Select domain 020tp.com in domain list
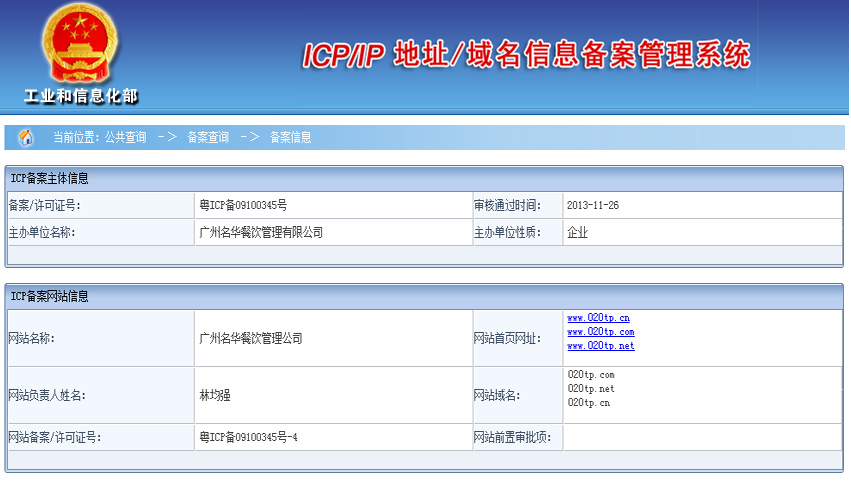The image size is (851, 481). point(590,375)
